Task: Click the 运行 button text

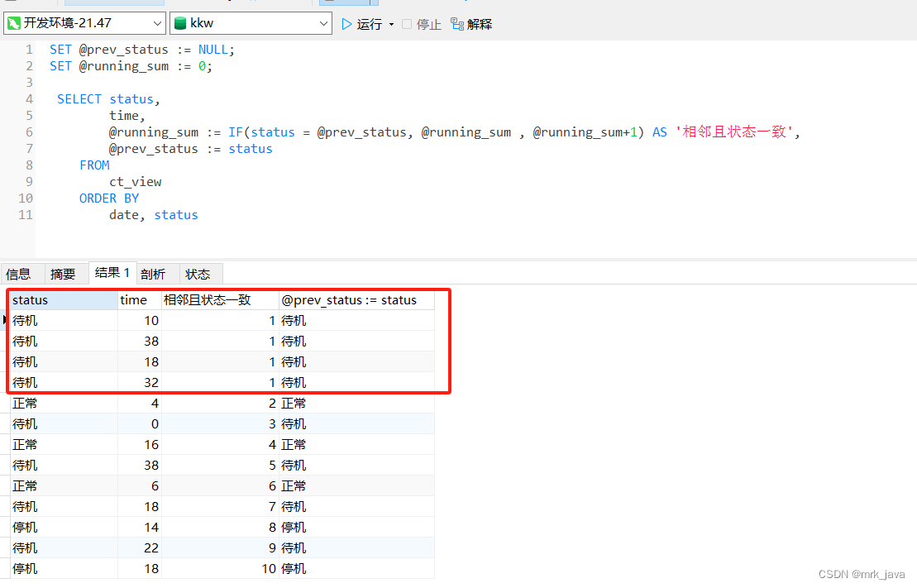Action: [x=370, y=24]
